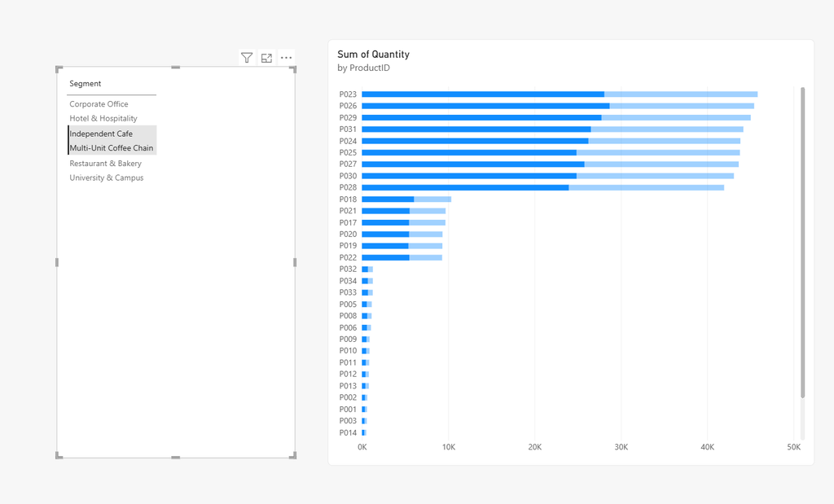This screenshot has width=834, height=504.
Task: Deselect Multi-Unit Coffee Chain segment
Action: coord(112,148)
